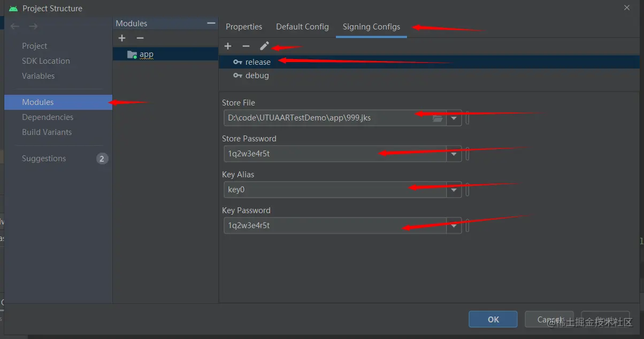Click the Store File label

point(239,103)
